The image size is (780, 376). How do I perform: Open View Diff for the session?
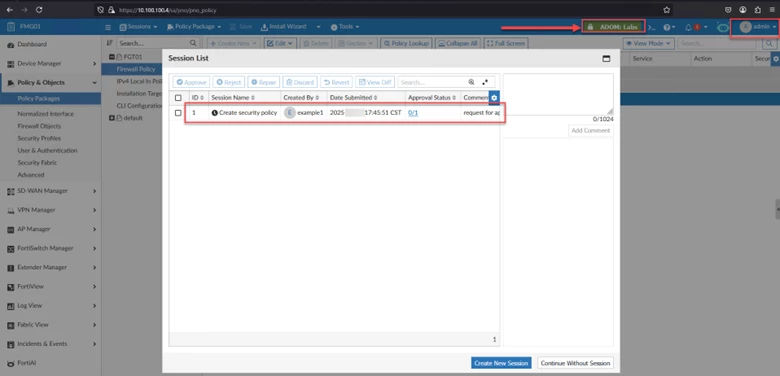click(375, 82)
